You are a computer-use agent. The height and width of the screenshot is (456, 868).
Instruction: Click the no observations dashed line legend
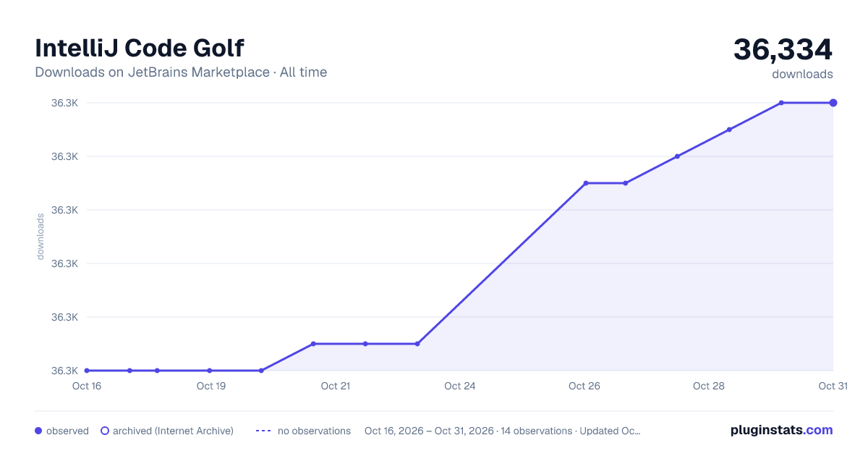coord(263,431)
